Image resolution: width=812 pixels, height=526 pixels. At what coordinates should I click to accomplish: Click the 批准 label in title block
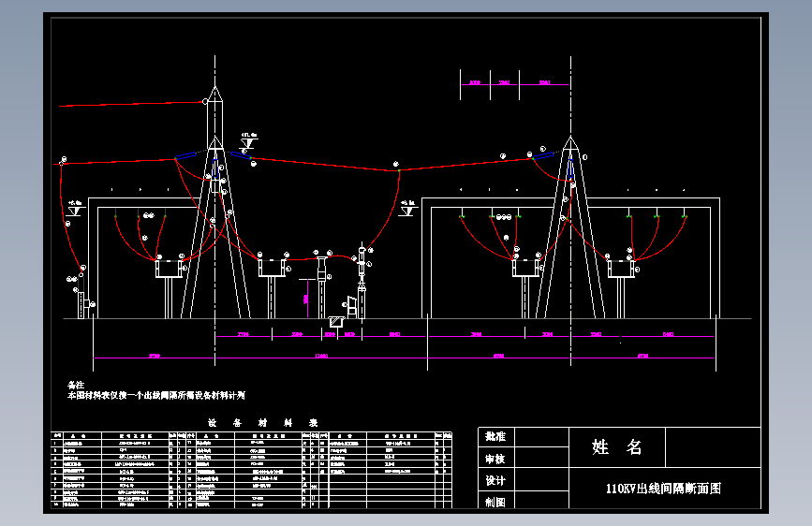pyautogui.click(x=495, y=436)
